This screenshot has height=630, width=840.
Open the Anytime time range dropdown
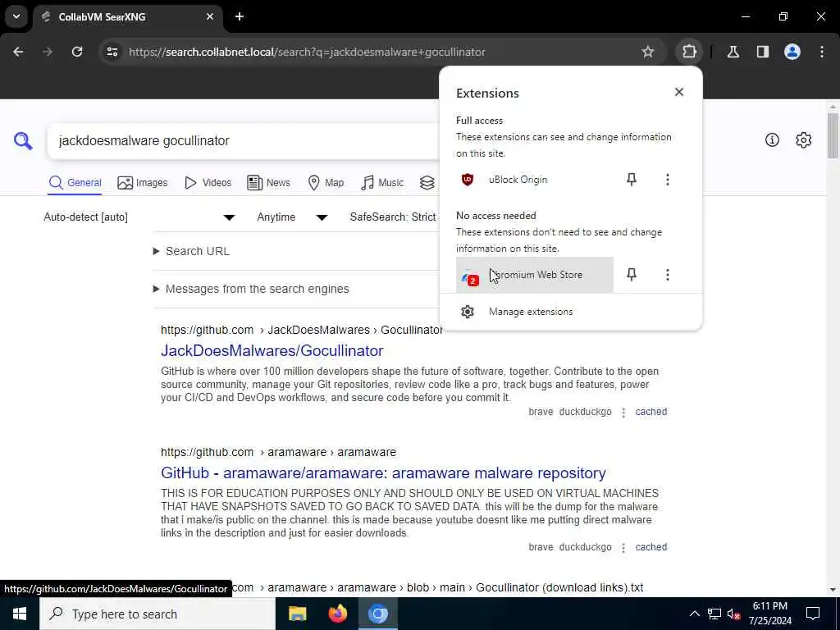(293, 217)
